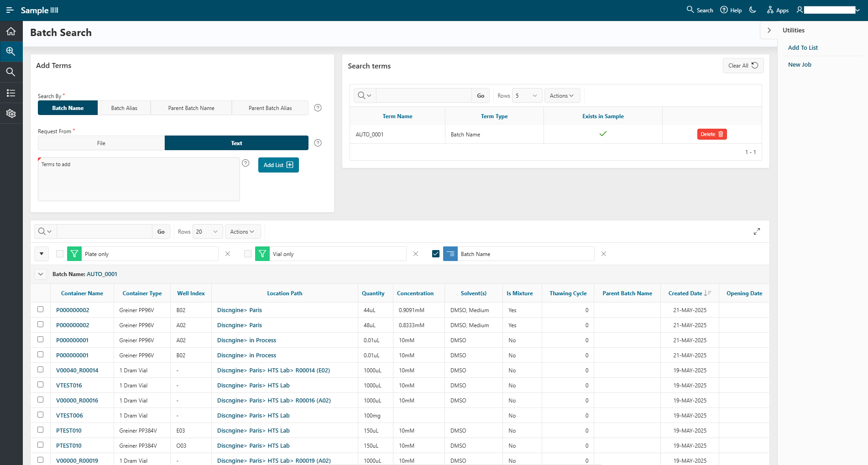Open Actions menu in Search terms

(562, 95)
